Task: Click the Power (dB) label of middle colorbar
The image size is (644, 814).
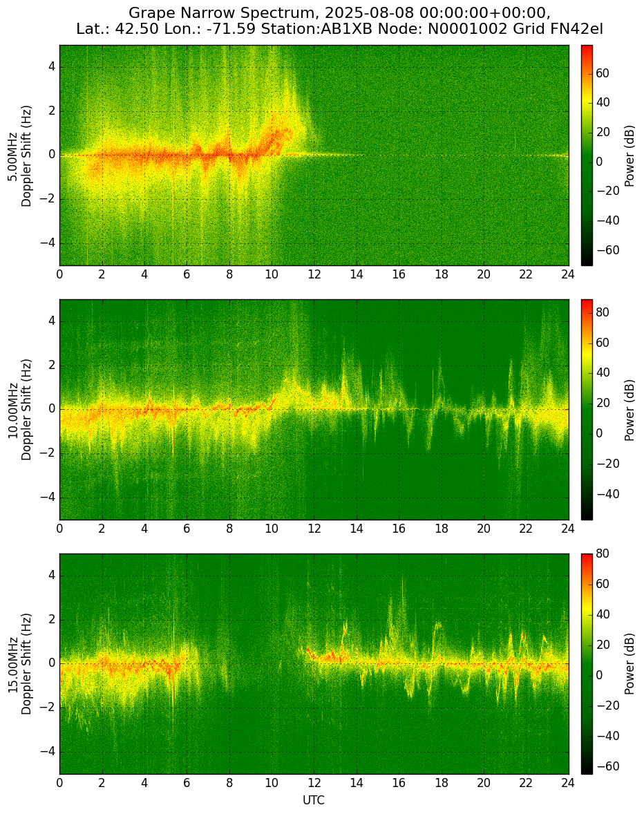Action: tap(630, 410)
